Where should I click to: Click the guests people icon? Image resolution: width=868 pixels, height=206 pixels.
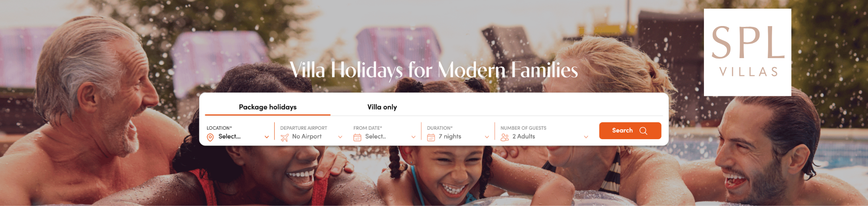[x=504, y=137]
